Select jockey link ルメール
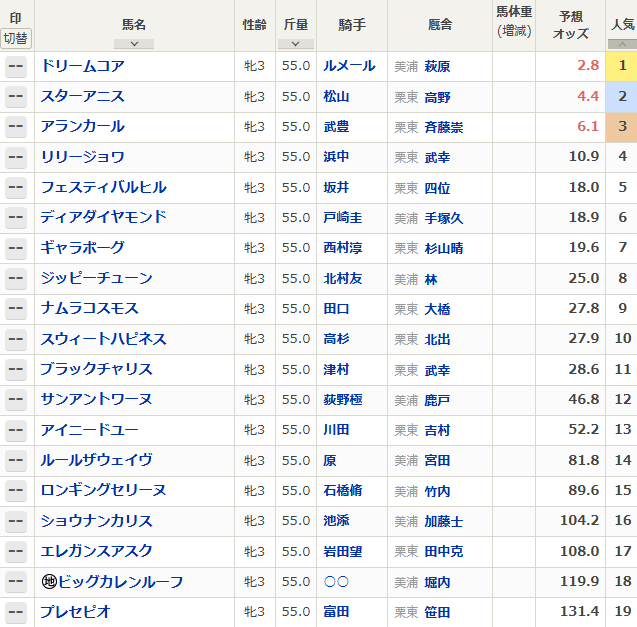637x627 pixels. click(349, 66)
